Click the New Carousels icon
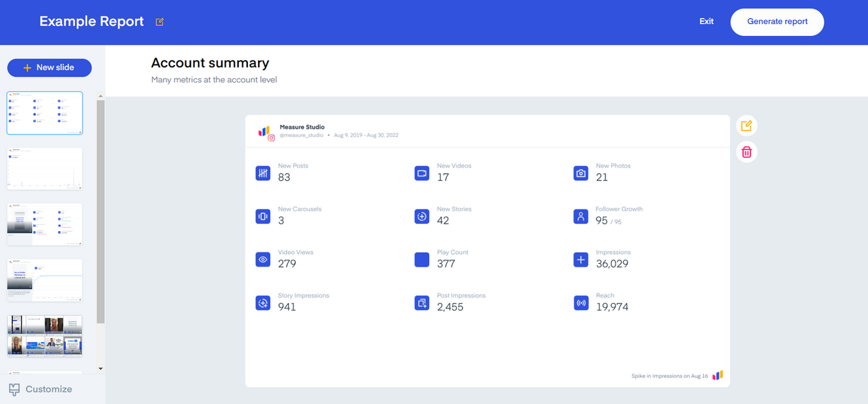Image resolution: width=868 pixels, height=404 pixels. [263, 216]
